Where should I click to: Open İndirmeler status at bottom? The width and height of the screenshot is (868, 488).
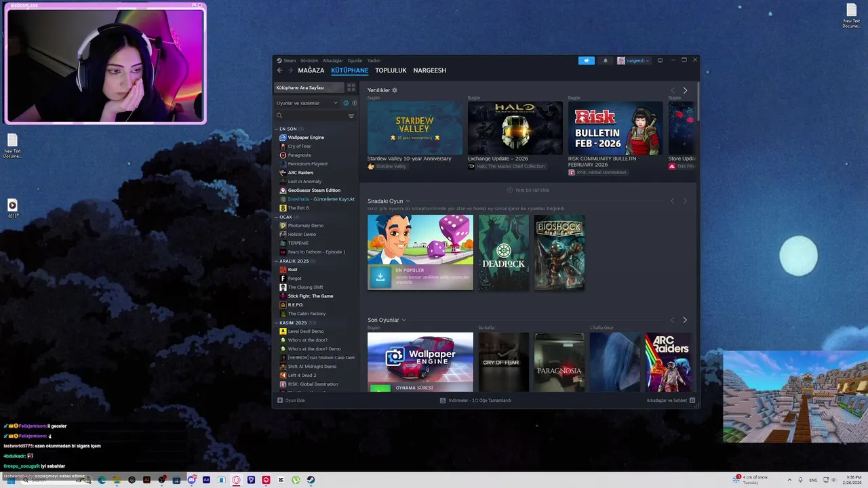pyautogui.click(x=476, y=401)
